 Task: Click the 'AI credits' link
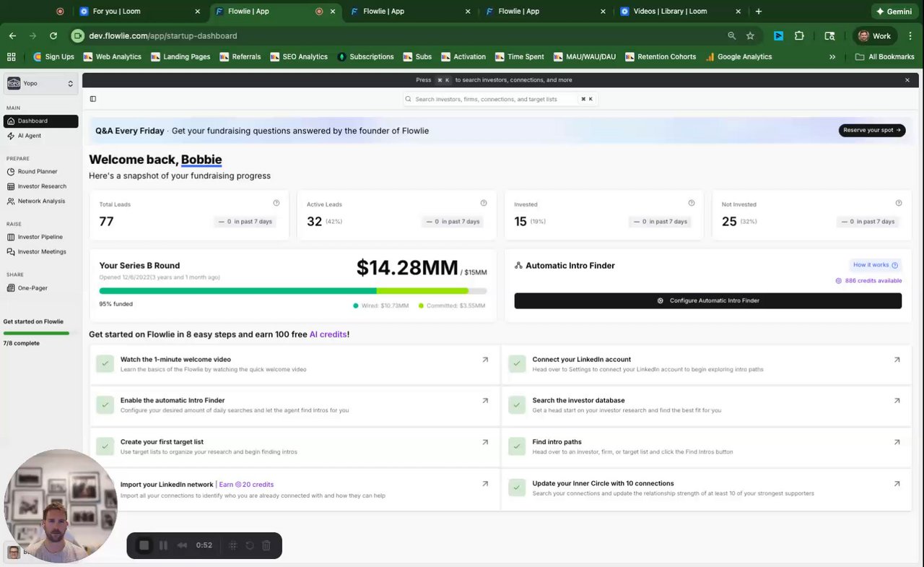point(328,334)
